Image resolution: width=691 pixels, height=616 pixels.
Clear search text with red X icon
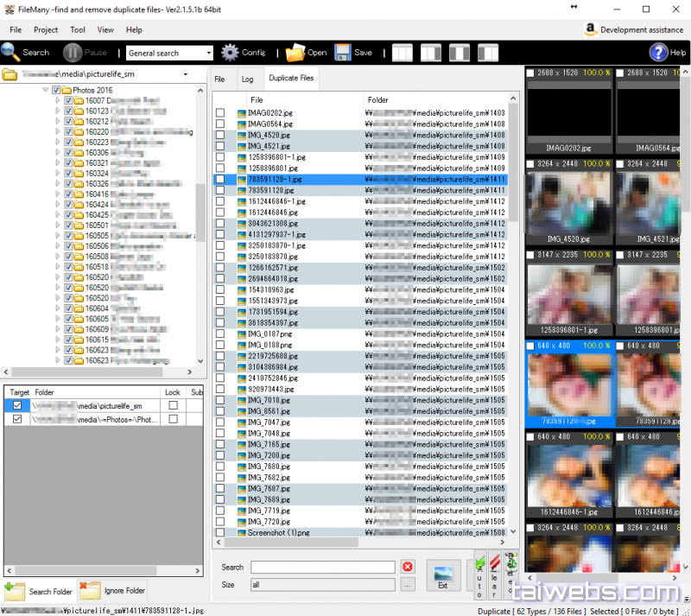point(408,567)
